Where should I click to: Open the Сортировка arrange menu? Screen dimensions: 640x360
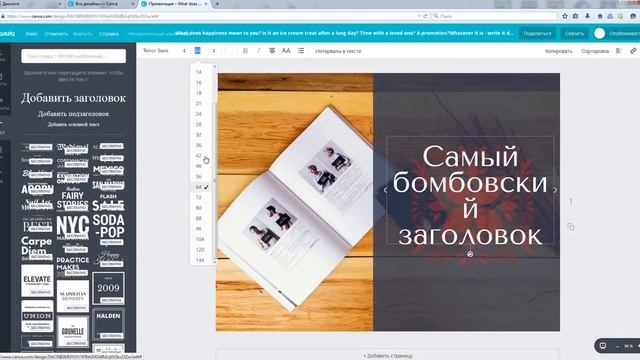pos(595,51)
